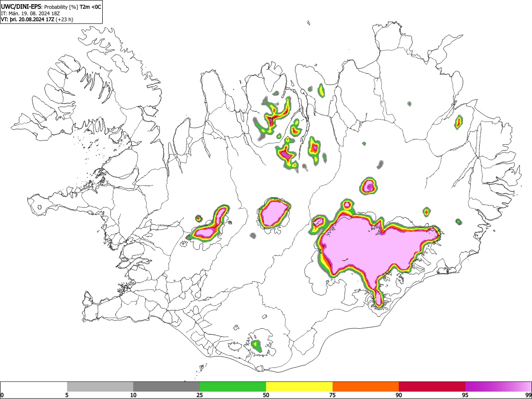Click the white 0-5% legend segment
Image resolution: width=532 pixels, height=399 pixels.
(x=34, y=387)
